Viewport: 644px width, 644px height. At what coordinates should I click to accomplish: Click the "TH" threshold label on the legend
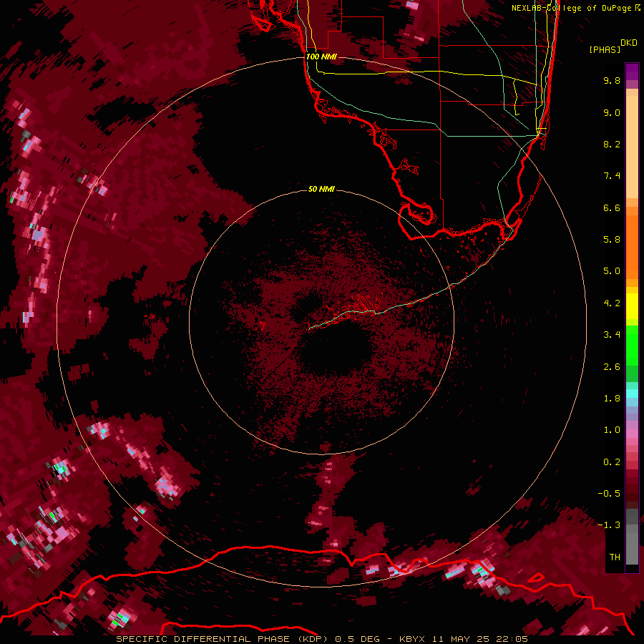[x=615, y=557]
